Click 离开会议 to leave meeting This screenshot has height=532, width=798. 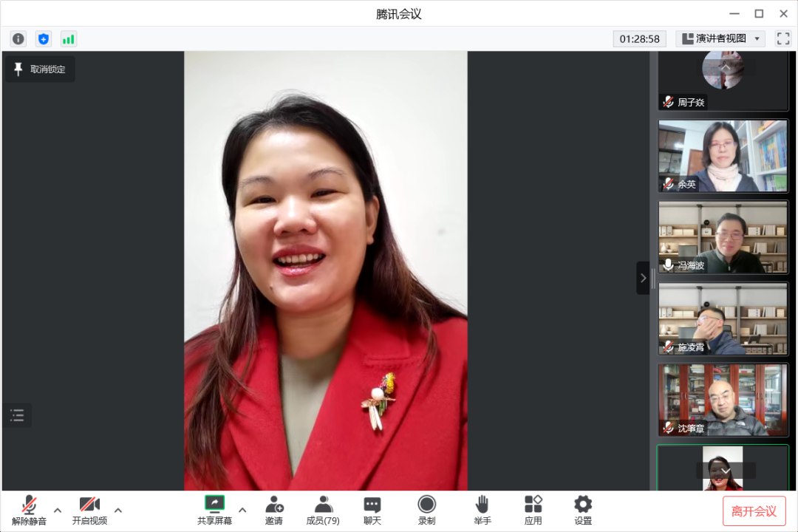coord(754,511)
